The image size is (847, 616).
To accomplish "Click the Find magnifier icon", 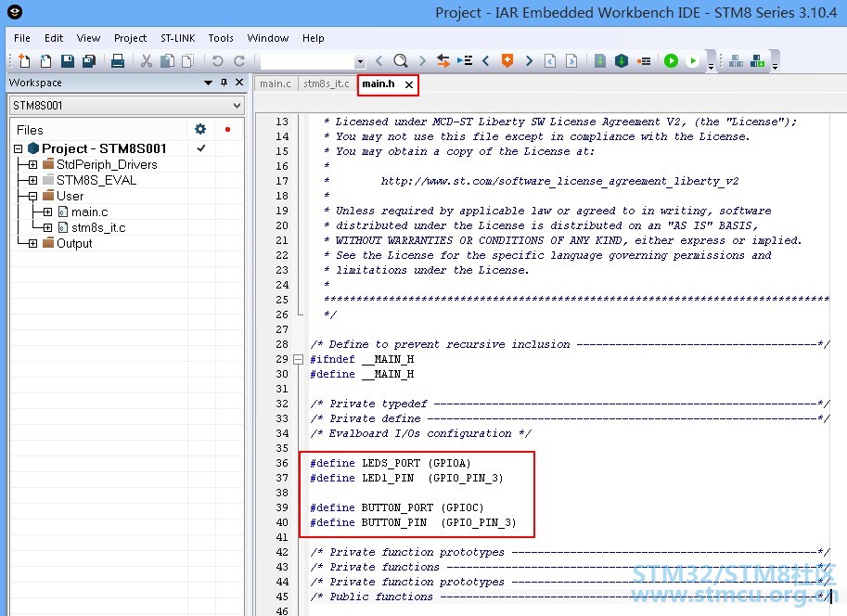I will 400,60.
